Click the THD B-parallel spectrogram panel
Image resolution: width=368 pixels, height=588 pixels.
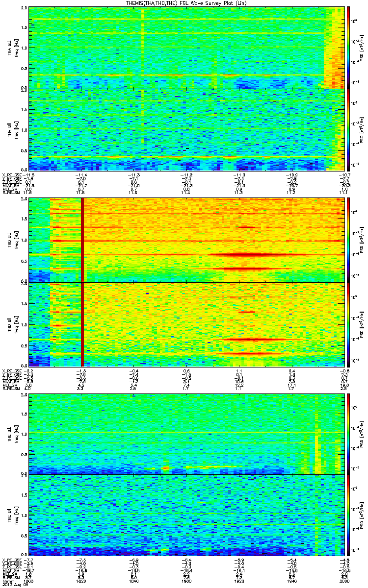click(x=187, y=324)
